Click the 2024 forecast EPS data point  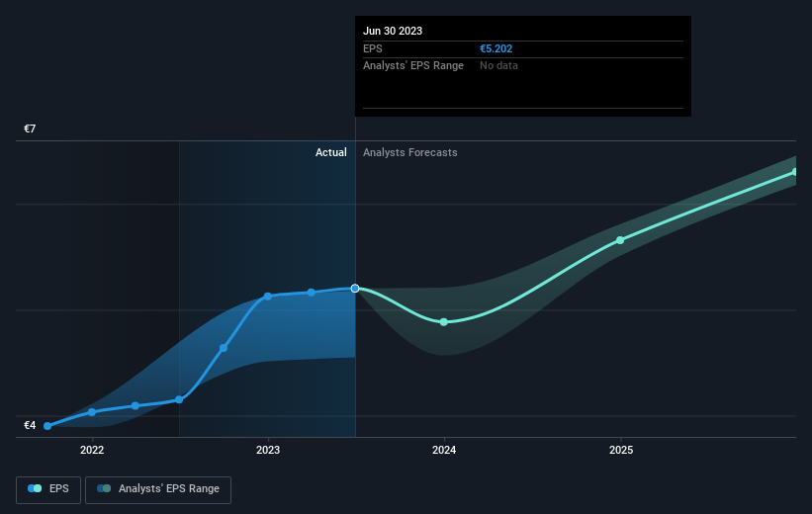[444, 322]
